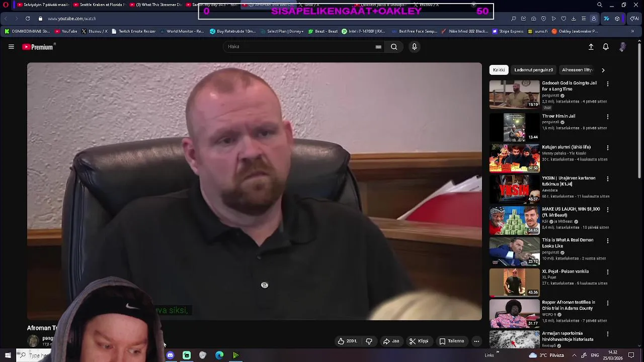Open the on-screen keyboard in the search box
Screen dimensions: 644x362
click(x=378, y=47)
